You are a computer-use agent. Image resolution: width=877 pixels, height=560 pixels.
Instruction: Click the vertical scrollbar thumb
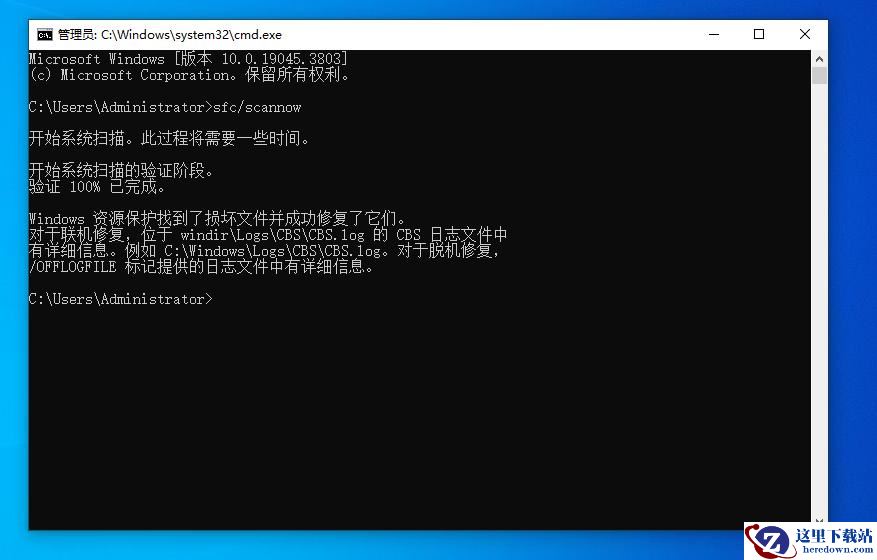(819, 76)
